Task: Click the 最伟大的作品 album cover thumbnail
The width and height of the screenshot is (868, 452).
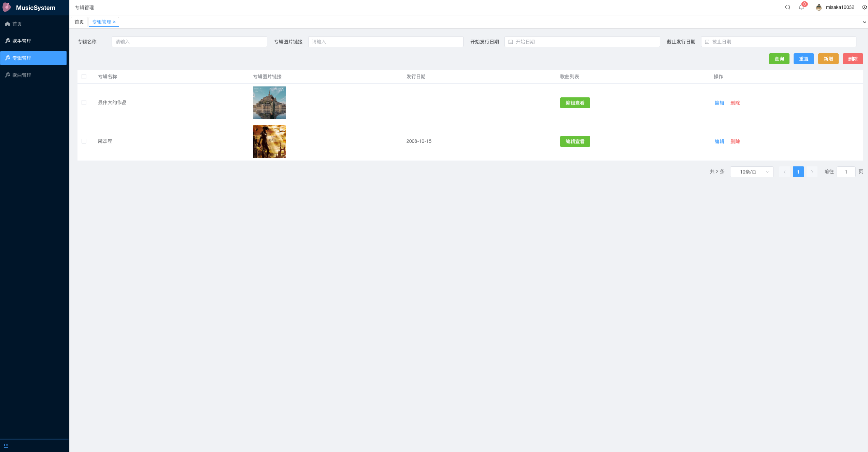Action: [269, 102]
